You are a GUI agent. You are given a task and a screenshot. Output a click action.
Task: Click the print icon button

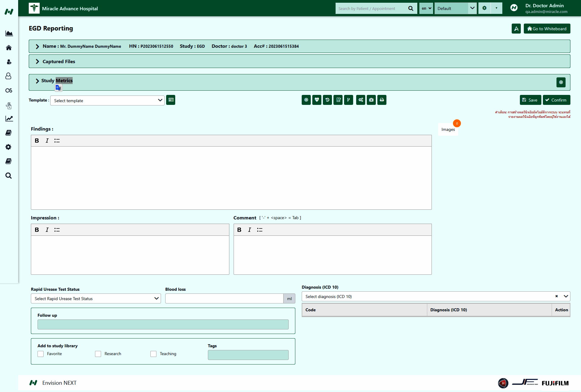382,100
